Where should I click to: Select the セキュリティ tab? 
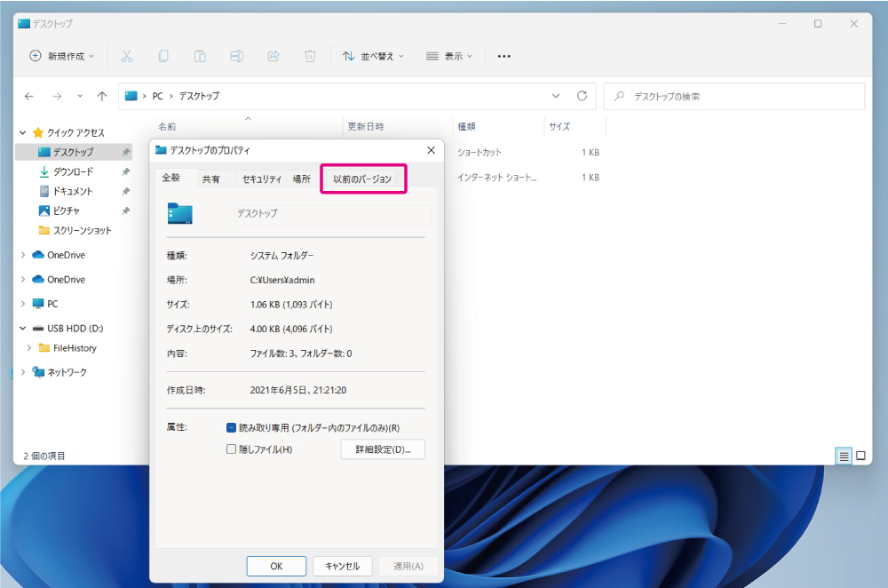click(x=262, y=179)
